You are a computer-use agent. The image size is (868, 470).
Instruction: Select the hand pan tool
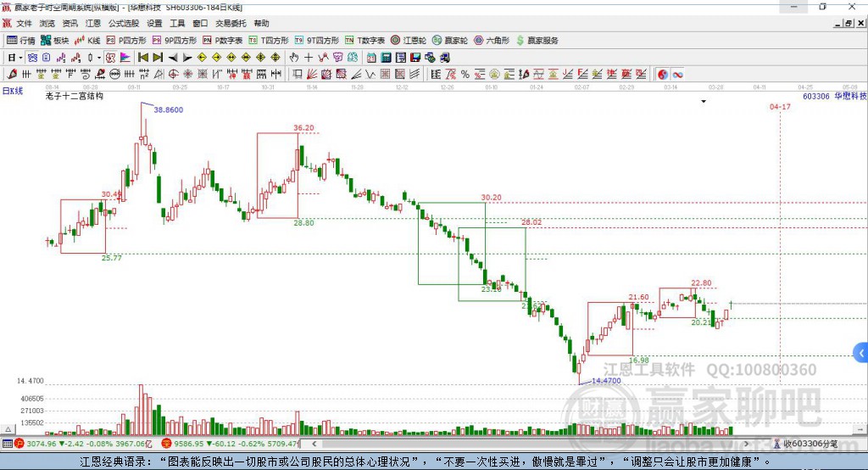coord(294,58)
